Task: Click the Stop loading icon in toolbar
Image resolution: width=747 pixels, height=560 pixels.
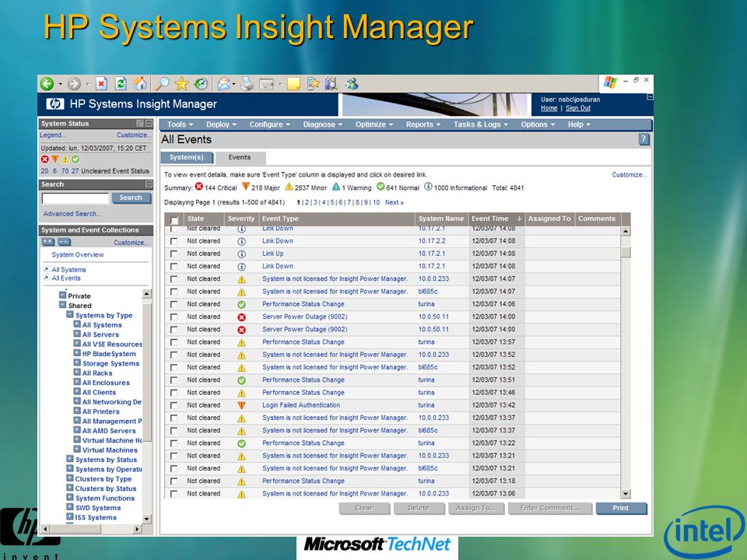Action: (101, 84)
